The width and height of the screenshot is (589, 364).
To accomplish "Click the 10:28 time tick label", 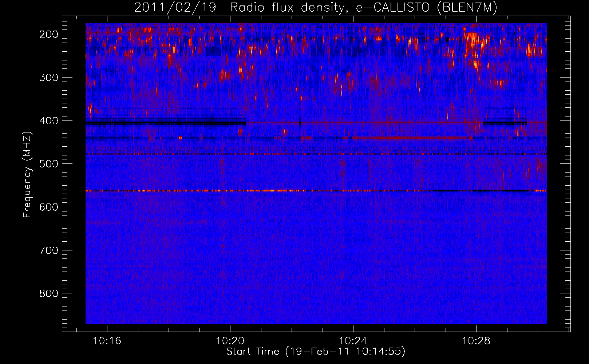I will point(476,341).
